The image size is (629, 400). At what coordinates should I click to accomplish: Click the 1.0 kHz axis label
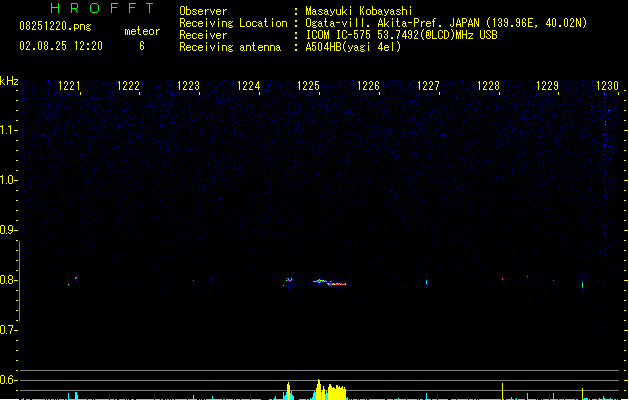point(8,180)
